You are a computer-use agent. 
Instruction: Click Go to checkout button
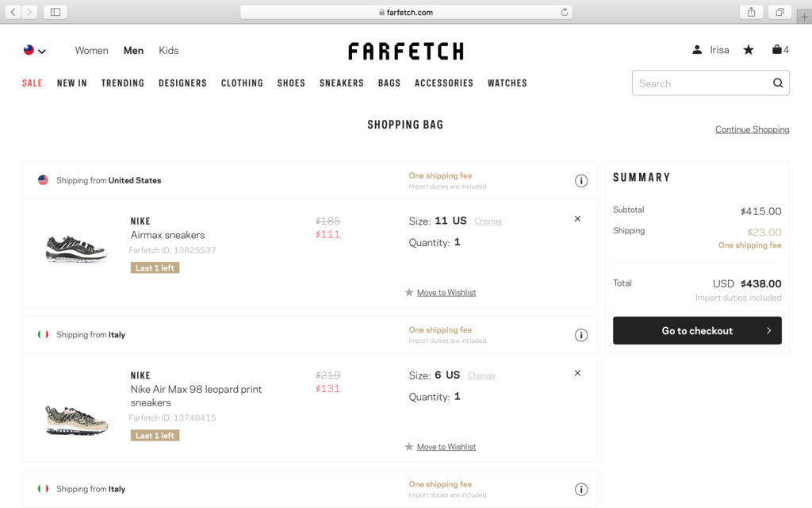pyautogui.click(x=697, y=331)
